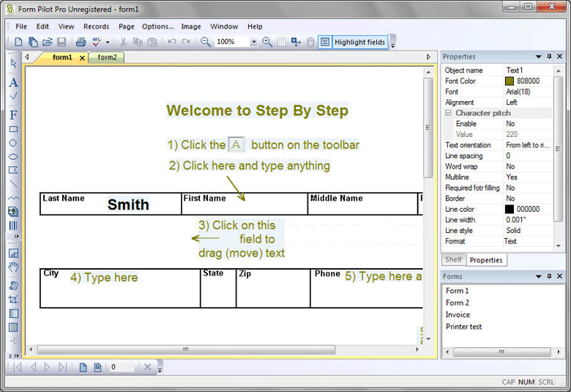This screenshot has width=571, height=392.
Task: Select the Text tool in left toolbar
Action: click(13, 82)
